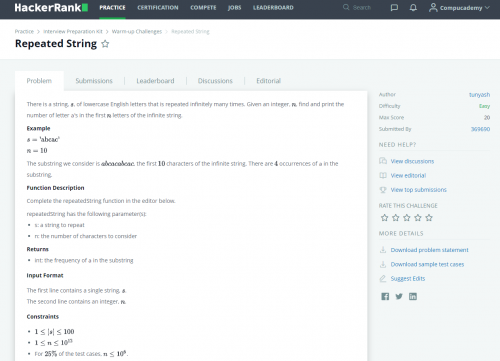Image resolution: width=500 pixels, height=361 pixels.
Task: Open the messages chat icon
Action: click(394, 7)
